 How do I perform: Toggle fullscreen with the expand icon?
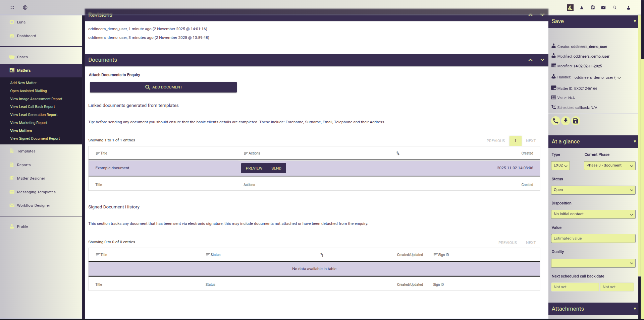click(12, 7)
